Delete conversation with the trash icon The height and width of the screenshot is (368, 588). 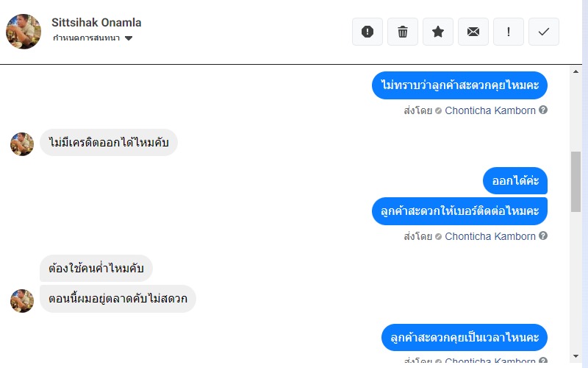pos(403,32)
